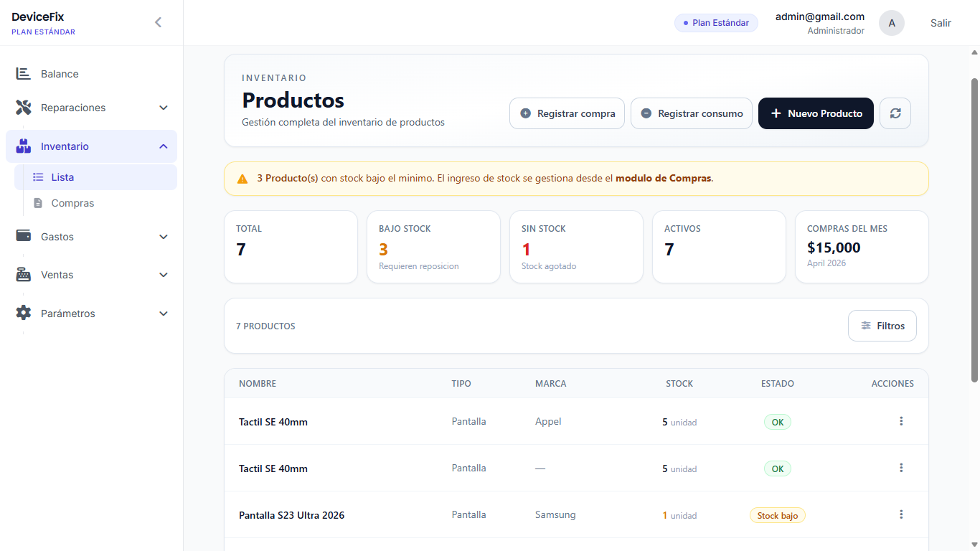Viewport: 980px width, 551px height.
Task: Click the low-stock warning triangle icon
Action: (242, 179)
